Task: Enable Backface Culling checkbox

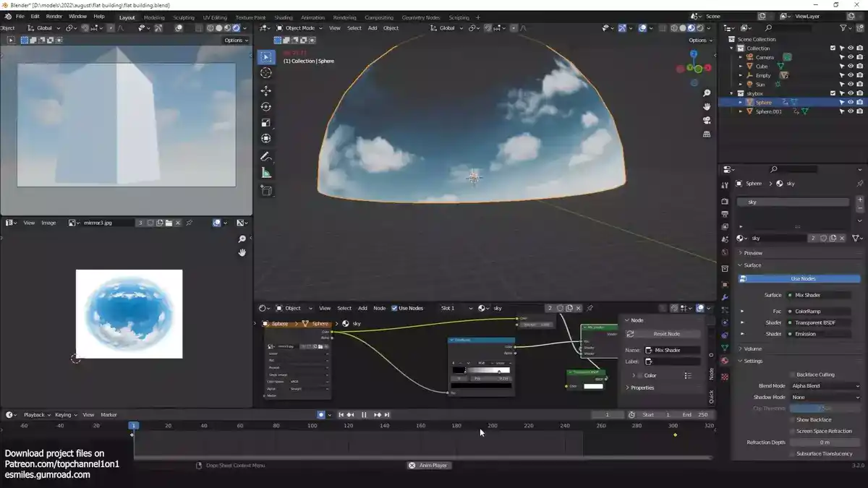Action: click(x=792, y=374)
